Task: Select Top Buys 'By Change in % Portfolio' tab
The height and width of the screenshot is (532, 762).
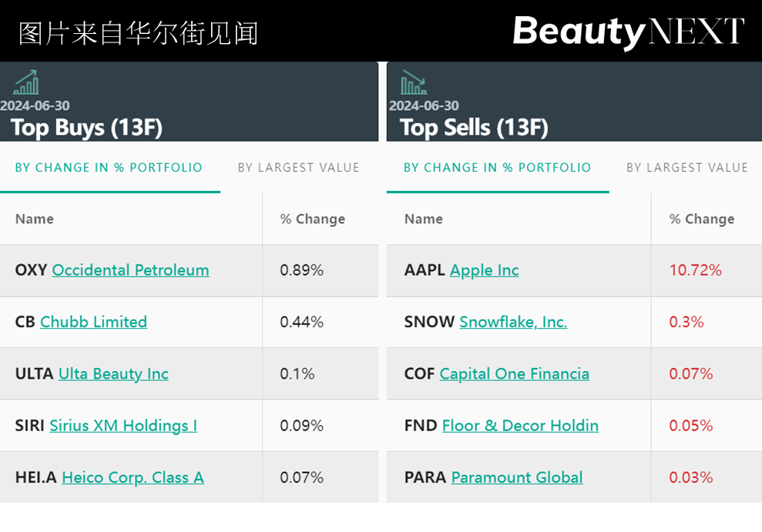Action: tap(109, 168)
